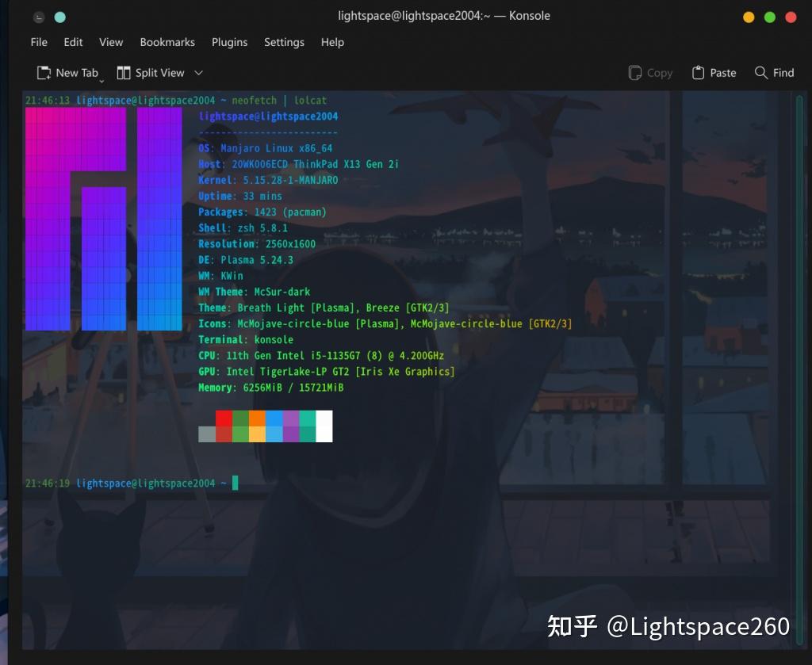Open the Edit menu

(x=73, y=42)
